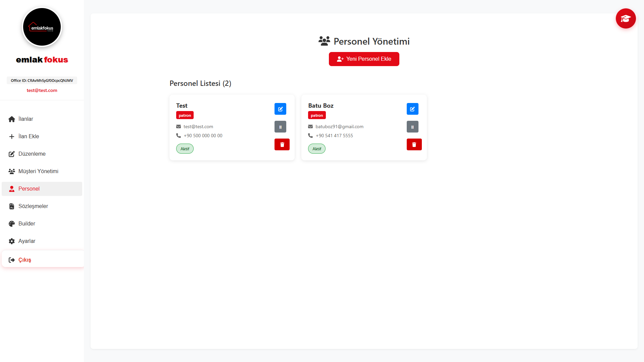This screenshot has height=362, width=644.
Task: Go to Müşteri Yönetimi in sidebar
Action: [x=38, y=171]
